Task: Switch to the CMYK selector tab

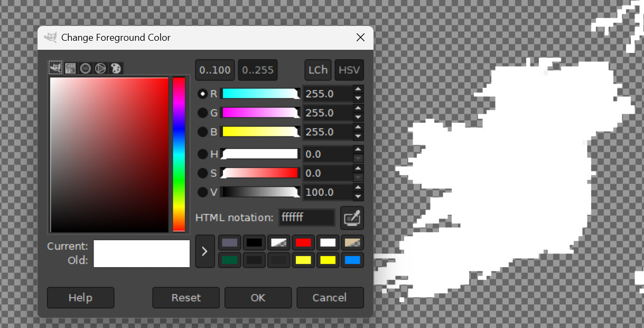Action: [70, 68]
